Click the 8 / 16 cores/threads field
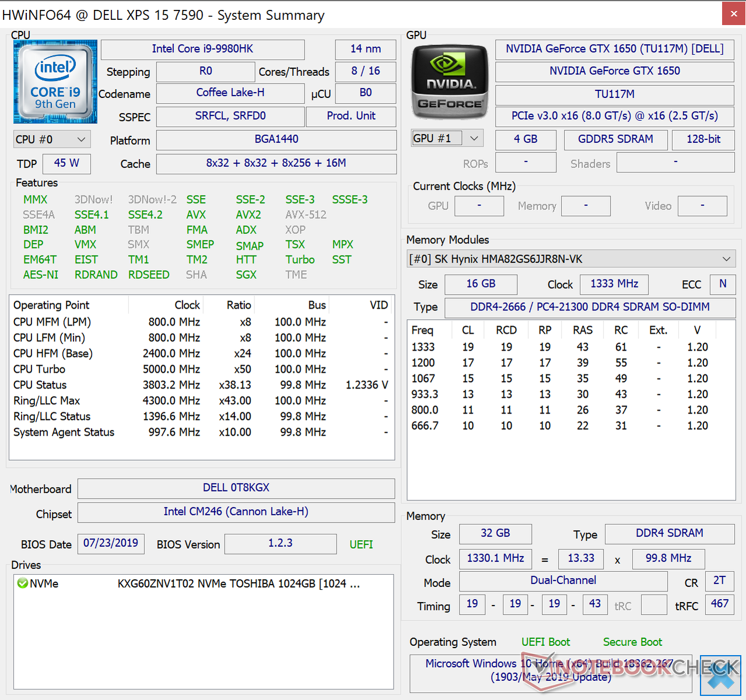 pyautogui.click(x=366, y=71)
